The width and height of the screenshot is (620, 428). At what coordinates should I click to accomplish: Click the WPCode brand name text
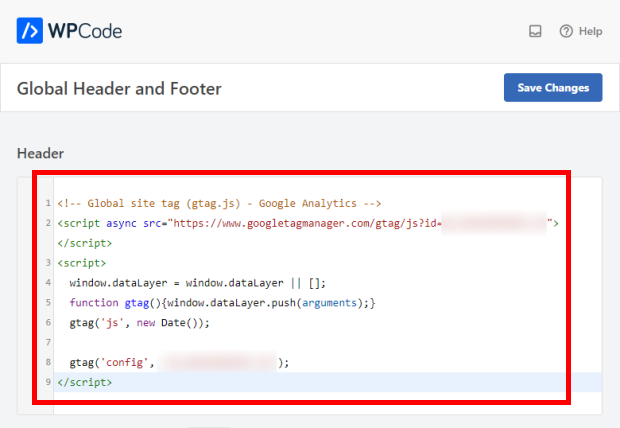84,31
